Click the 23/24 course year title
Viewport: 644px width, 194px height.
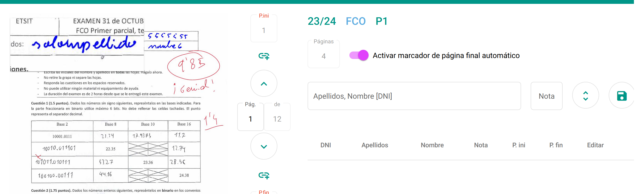click(322, 21)
